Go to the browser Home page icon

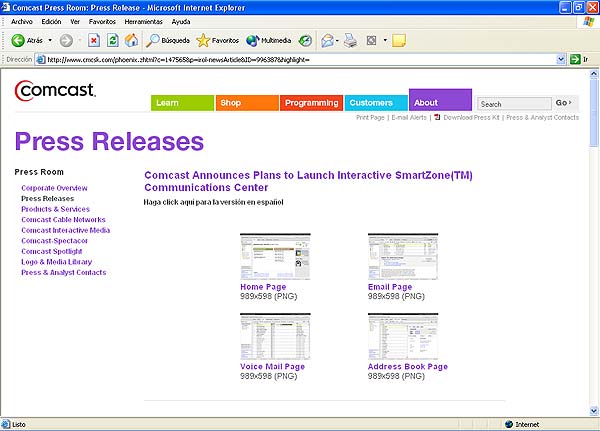(131, 41)
